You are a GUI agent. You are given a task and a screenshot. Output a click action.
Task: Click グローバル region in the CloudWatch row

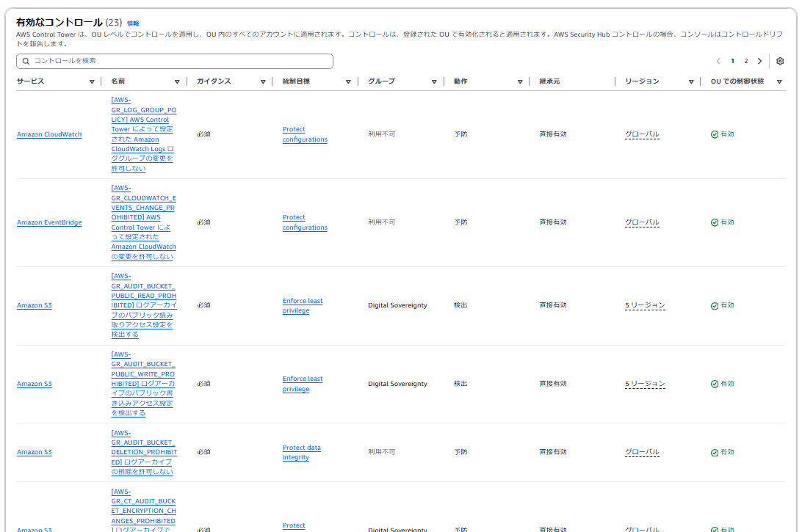tap(642, 134)
